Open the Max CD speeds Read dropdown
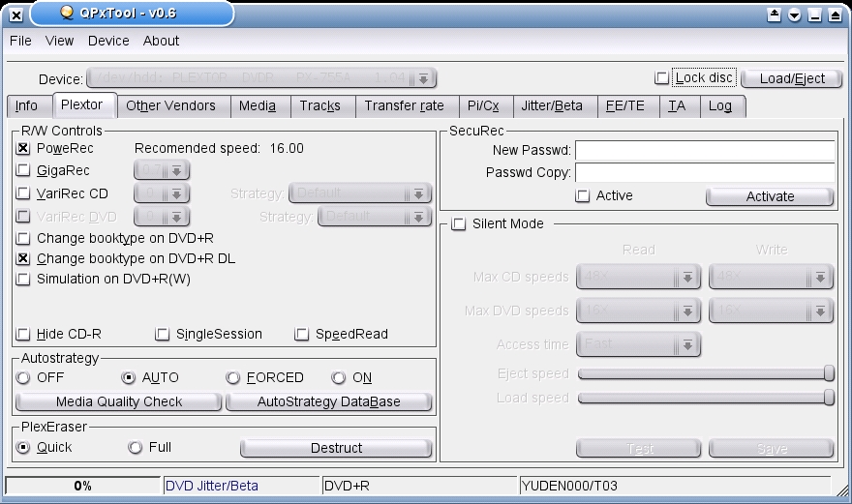Viewport: 852px width, 504px height. (x=638, y=277)
